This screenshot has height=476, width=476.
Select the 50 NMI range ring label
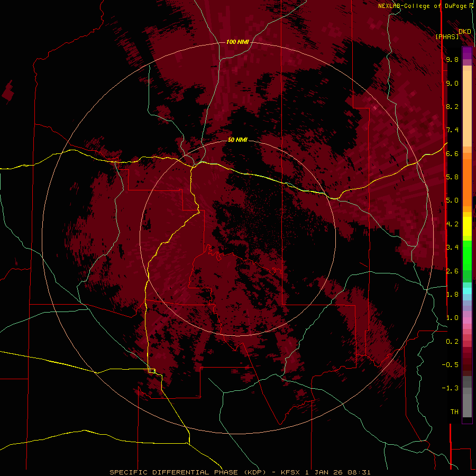[x=237, y=140]
